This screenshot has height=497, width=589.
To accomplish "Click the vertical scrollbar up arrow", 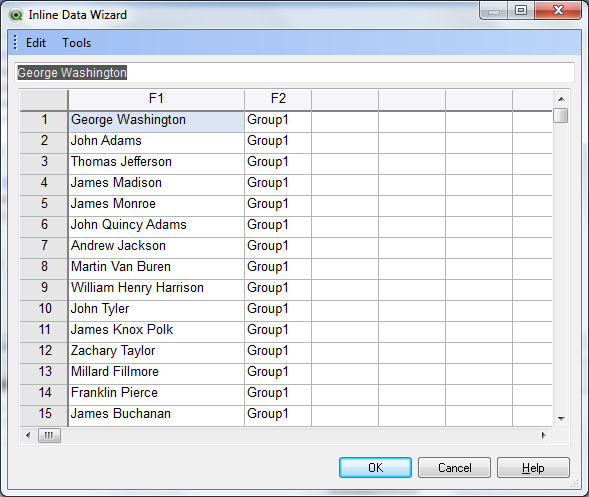I will 561,99.
